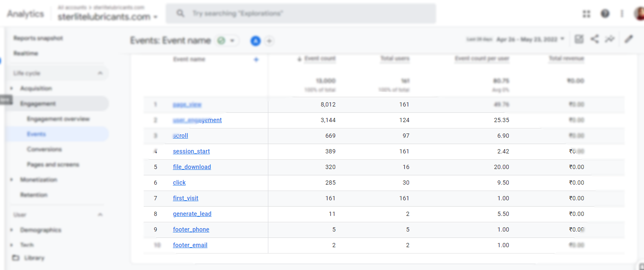Open the Insights trend icon
The image size is (644, 270).
609,39
